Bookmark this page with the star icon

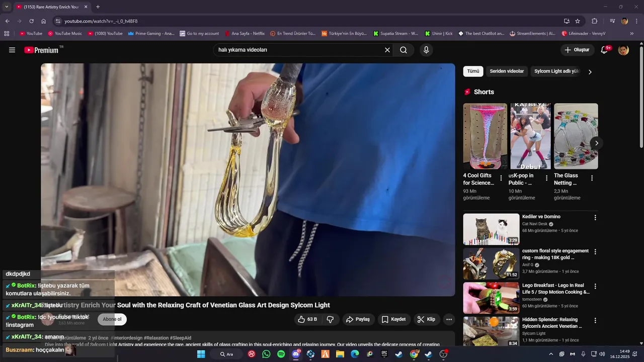578,21
